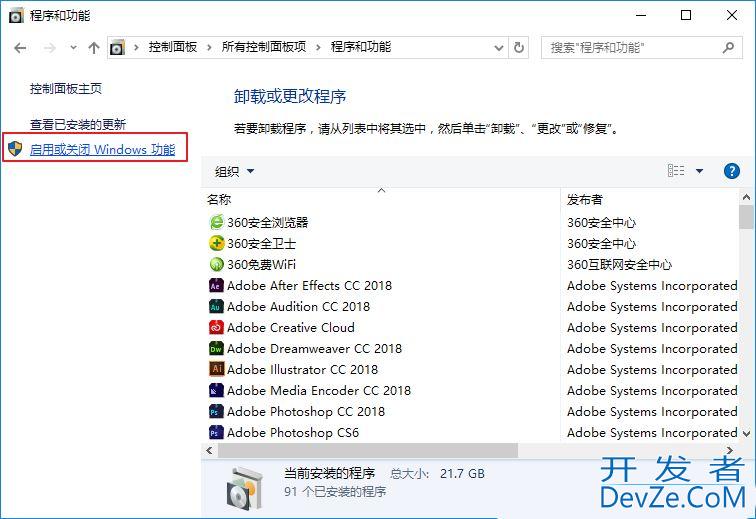Image resolution: width=756 pixels, height=519 pixels.
Task: Click the 360互联网安全中心 publisher cell
Action: (619, 264)
